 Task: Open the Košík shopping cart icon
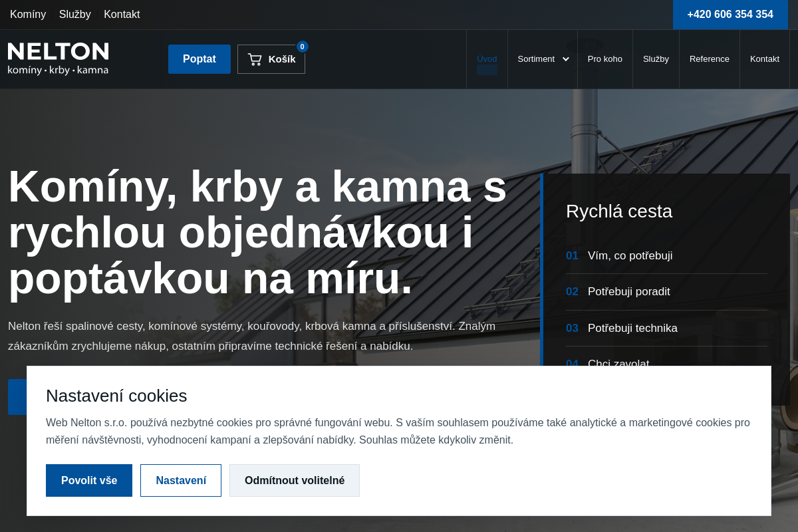255,59
